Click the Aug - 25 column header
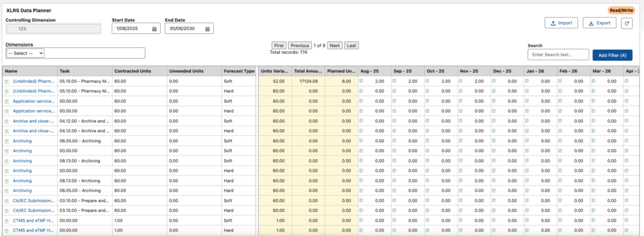This screenshot has width=644, height=236. click(374, 71)
